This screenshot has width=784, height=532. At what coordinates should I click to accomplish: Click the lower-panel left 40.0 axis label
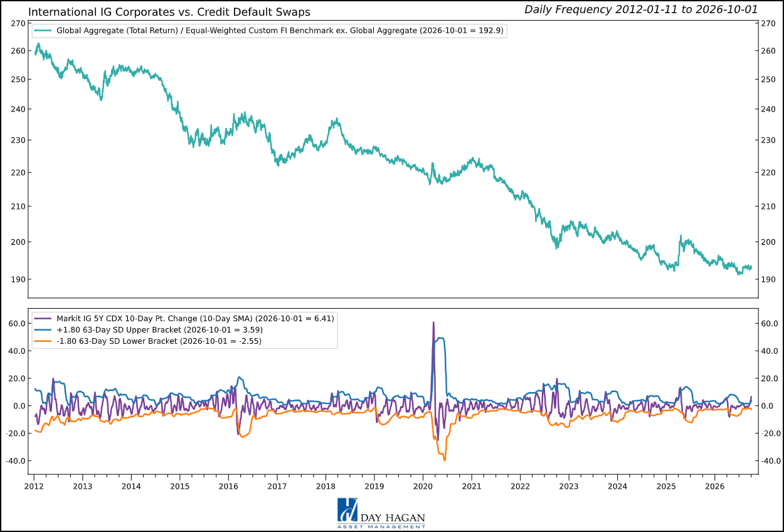16,351
